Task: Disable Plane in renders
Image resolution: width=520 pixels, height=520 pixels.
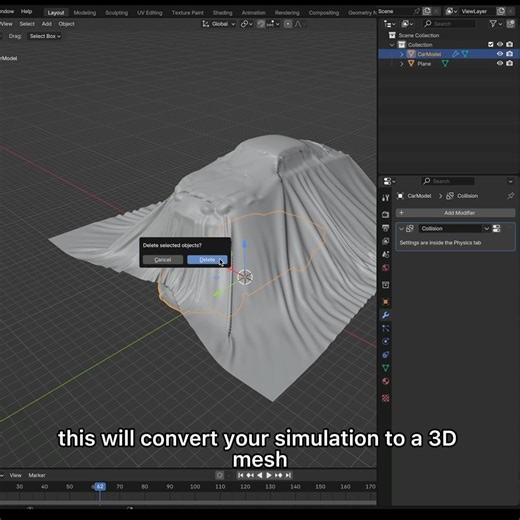Action: pyautogui.click(x=510, y=63)
